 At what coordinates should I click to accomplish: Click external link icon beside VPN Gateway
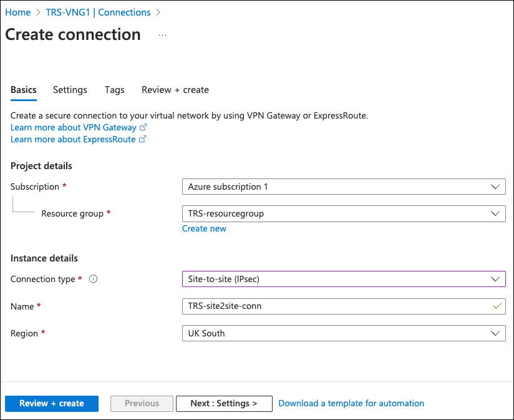pos(143,127)
